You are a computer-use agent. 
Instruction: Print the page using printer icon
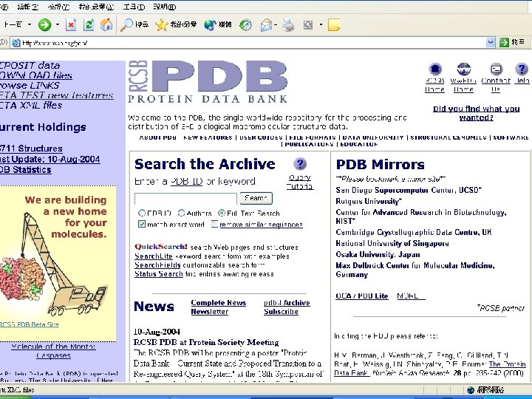click(288, 25)
